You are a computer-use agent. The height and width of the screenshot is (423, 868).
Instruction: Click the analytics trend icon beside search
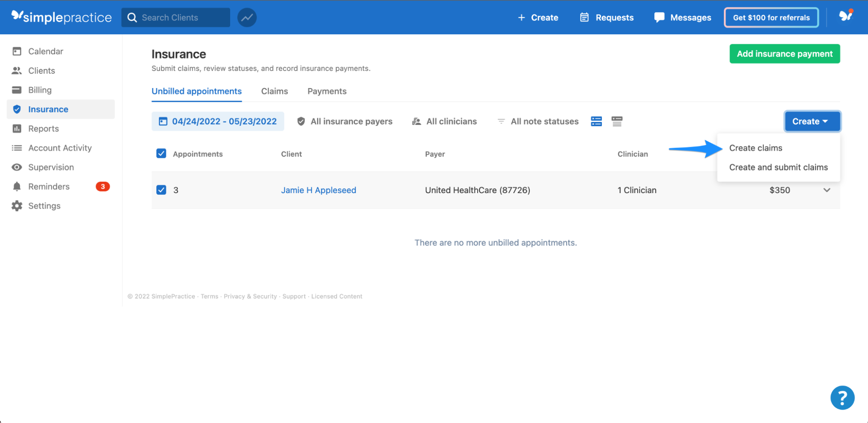tap(246, 17)
